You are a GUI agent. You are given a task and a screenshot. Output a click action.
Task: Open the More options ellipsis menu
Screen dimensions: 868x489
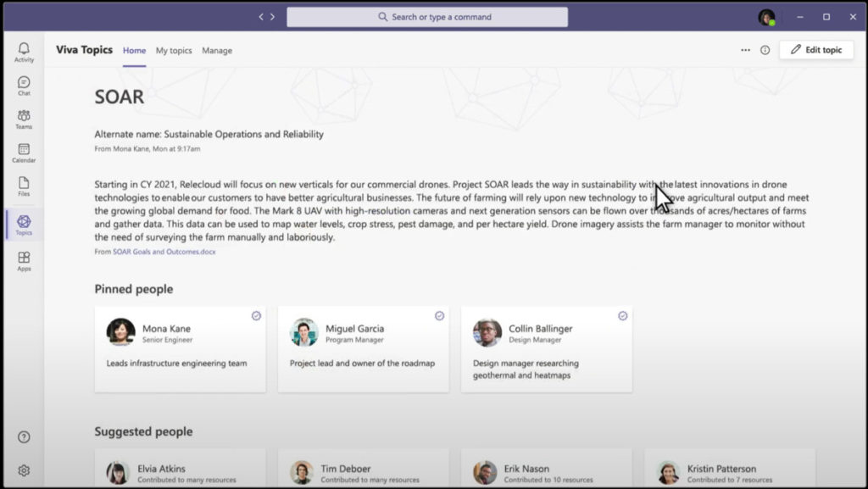pyautogui.click(x=746, y=50)
